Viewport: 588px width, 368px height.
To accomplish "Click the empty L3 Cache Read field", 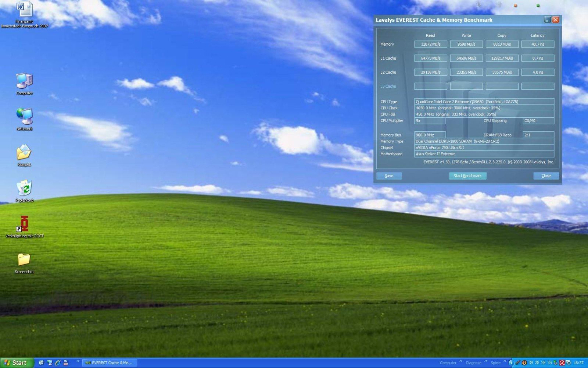I will coord(431,86).
